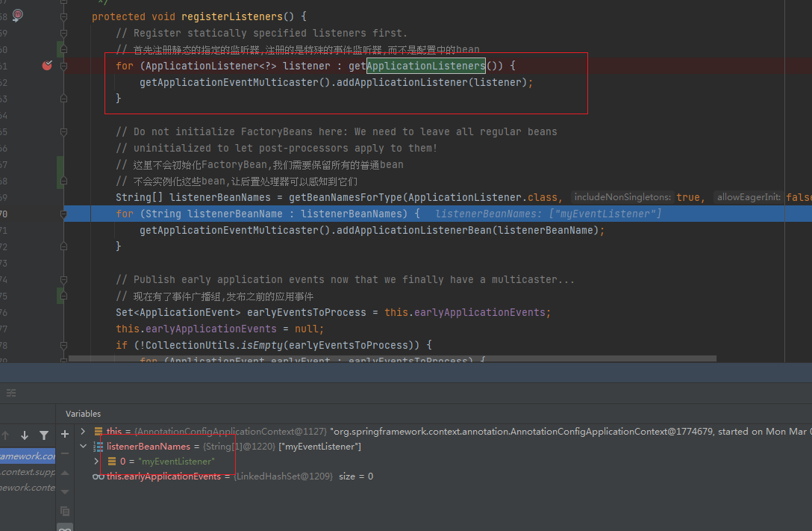
Task: Click the red breakpoint marker in the gutter
Action: click(47, 66)
